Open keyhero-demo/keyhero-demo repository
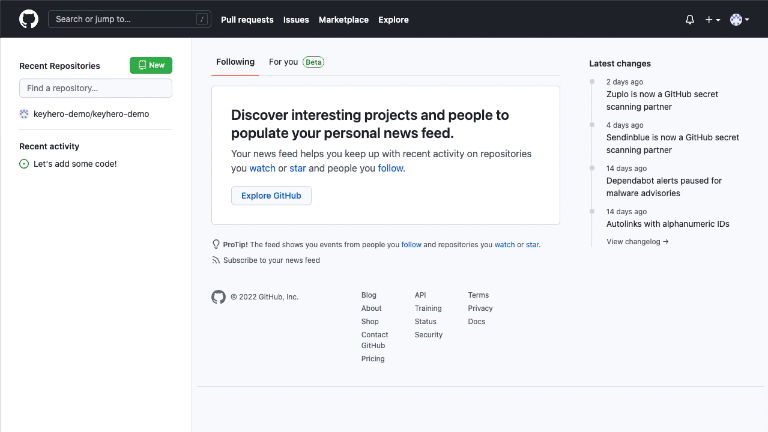 coord(91,114)
